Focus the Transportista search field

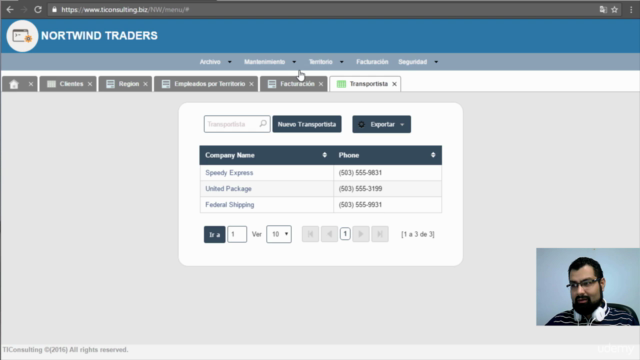coord(237,124)
